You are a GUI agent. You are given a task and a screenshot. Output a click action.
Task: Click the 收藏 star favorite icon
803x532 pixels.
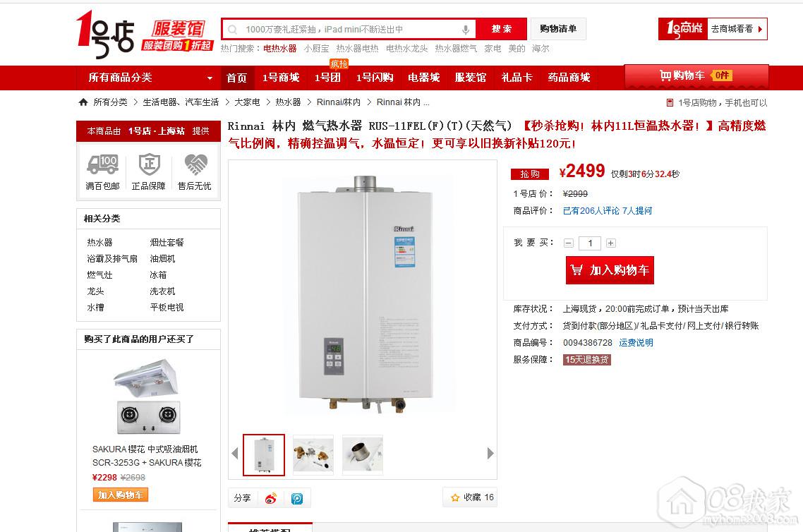pyautogui.click(x=454, y=497)
